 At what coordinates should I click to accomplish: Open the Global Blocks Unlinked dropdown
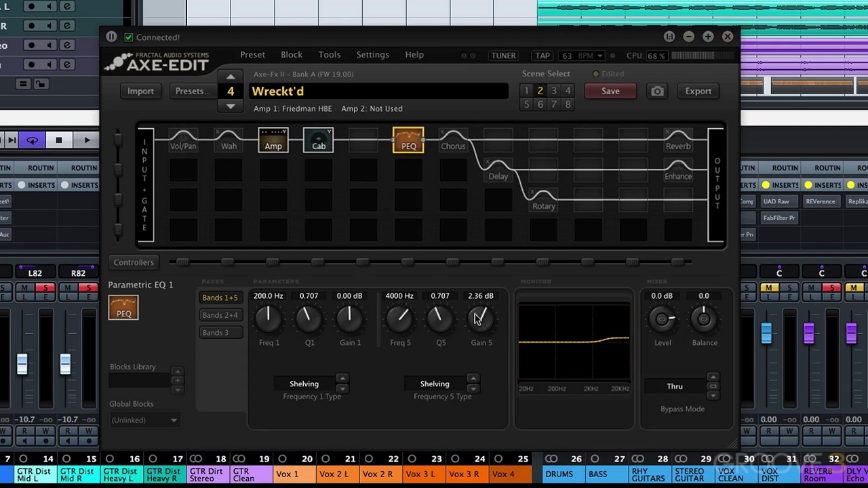tap(144, 420)
